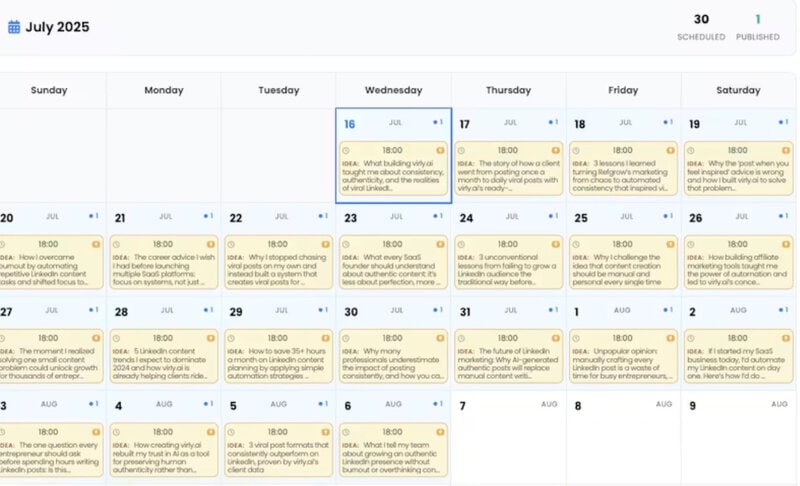Click the clock icon on July 29 post
The image size is (800, 486).
[x=231, y=338]
